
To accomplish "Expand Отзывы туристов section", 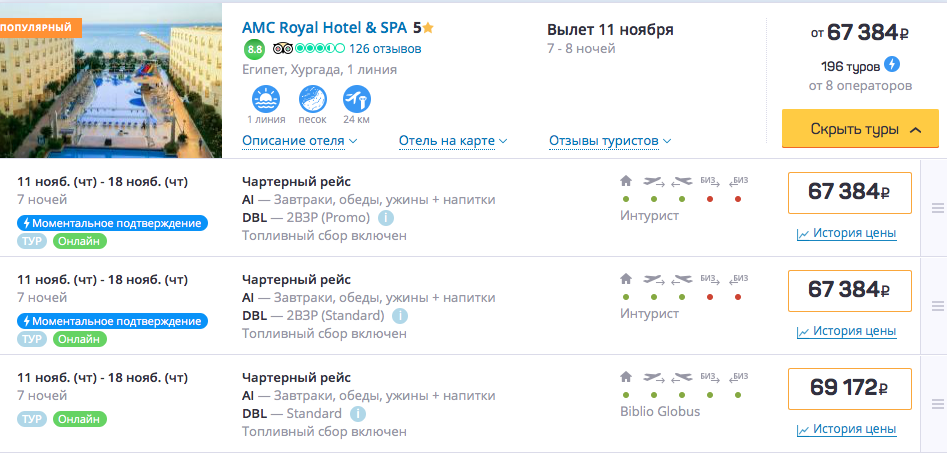I will pyautogui.click(x=610, y=141).
